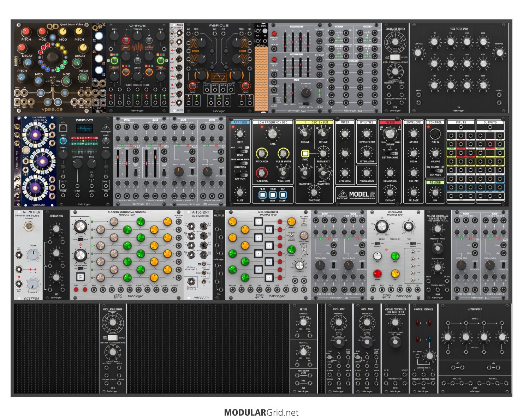Click the Reverb MIX knob on Model 15
Screen dimensions: 523x420
[x=435, y=192]
